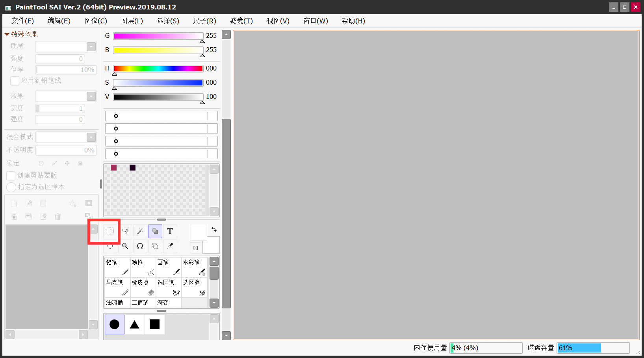Toggle the transparent color button
Viewport: 644px width, 358px height.
tap(196, 248)
